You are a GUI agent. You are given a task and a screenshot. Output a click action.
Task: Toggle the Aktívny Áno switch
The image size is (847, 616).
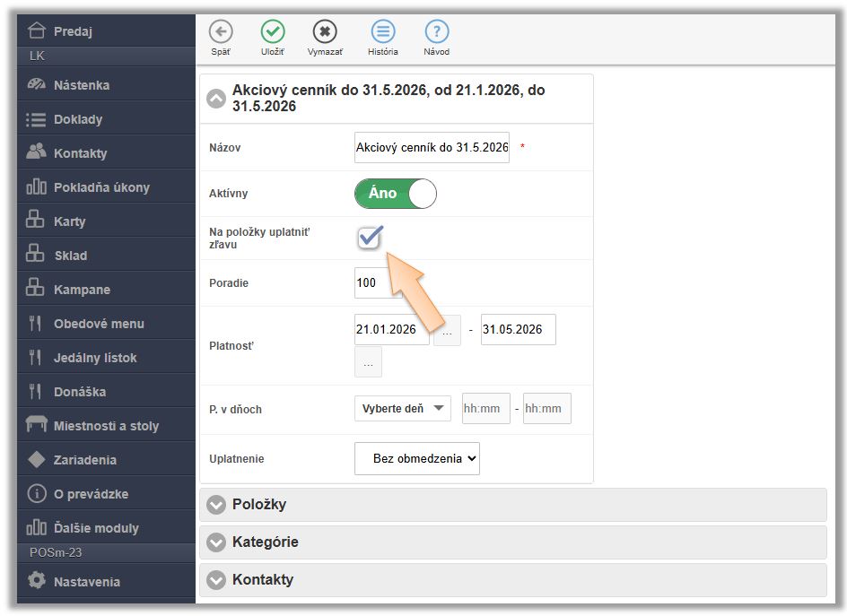pyautogui.click(x=396, y=194)
